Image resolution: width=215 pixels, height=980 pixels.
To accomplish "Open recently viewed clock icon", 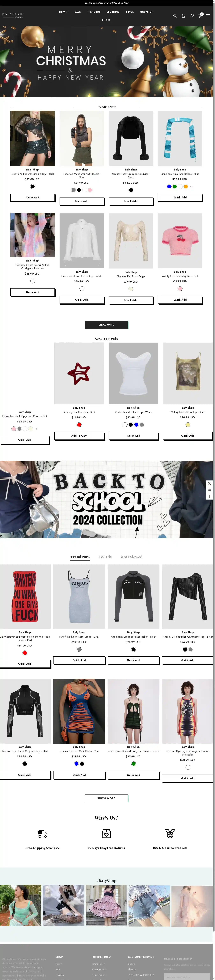I will click(209, 483).
